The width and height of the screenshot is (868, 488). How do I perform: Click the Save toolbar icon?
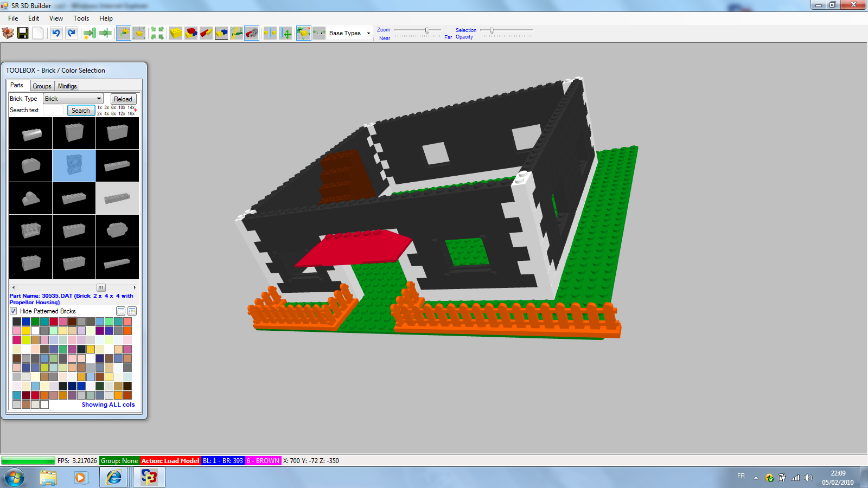click(x=23, y=33)
